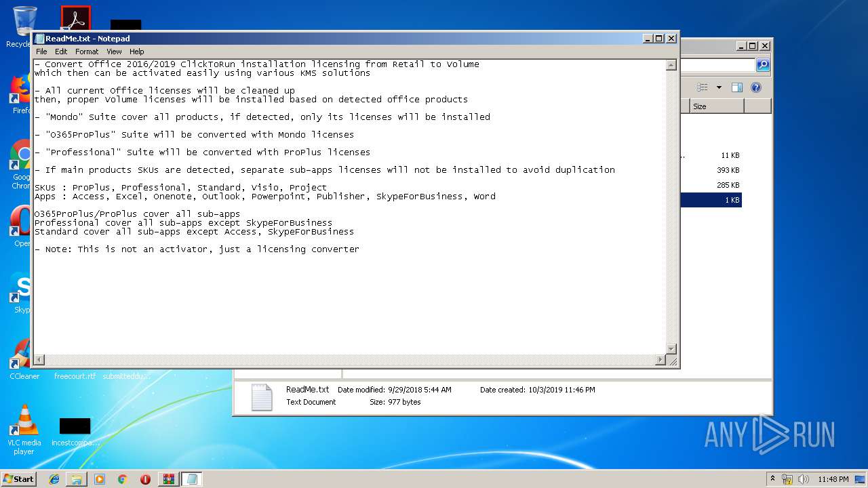The image size is (868, 488).
Task: Sort by the Size column header
Action: 717,106
